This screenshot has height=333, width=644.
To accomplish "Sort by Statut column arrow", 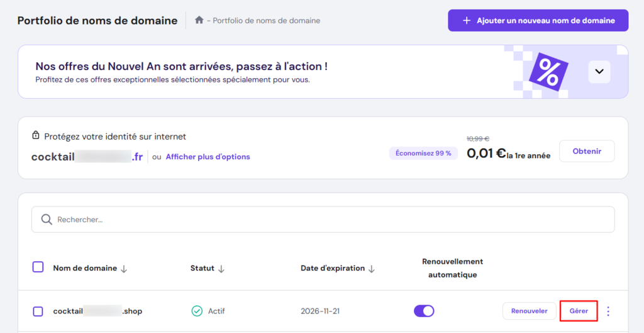I will tap(221, 269).
